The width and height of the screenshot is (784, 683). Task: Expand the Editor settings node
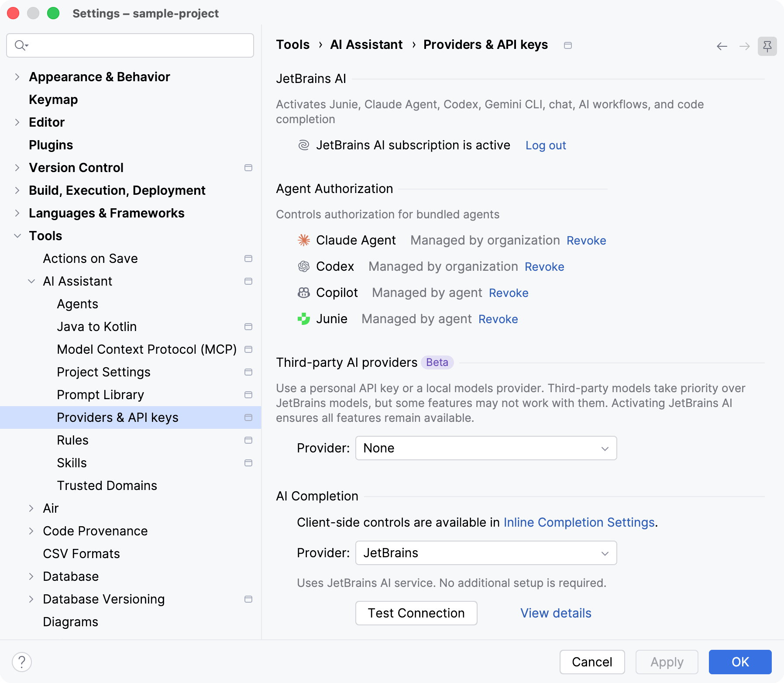(x=17, y=122)
